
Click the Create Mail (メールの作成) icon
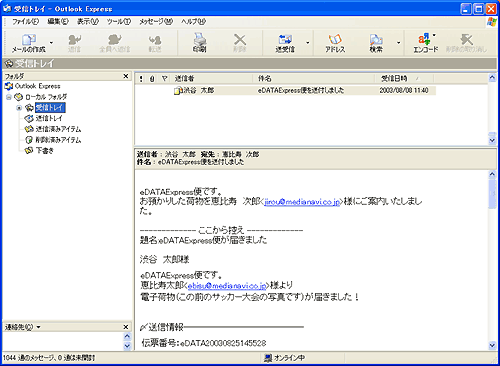pyautogui.click(x=29, y=39)
